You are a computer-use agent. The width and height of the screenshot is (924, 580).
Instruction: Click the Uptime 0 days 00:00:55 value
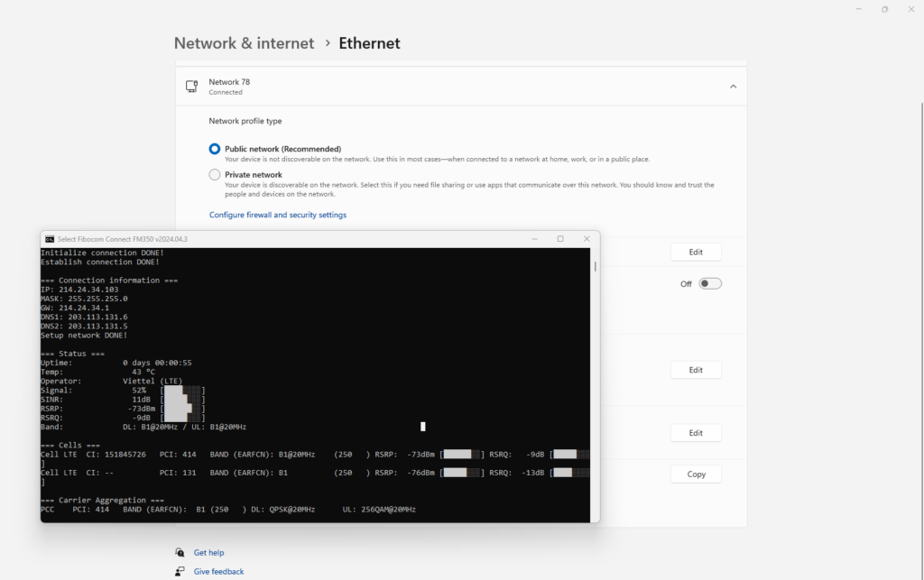157,363
